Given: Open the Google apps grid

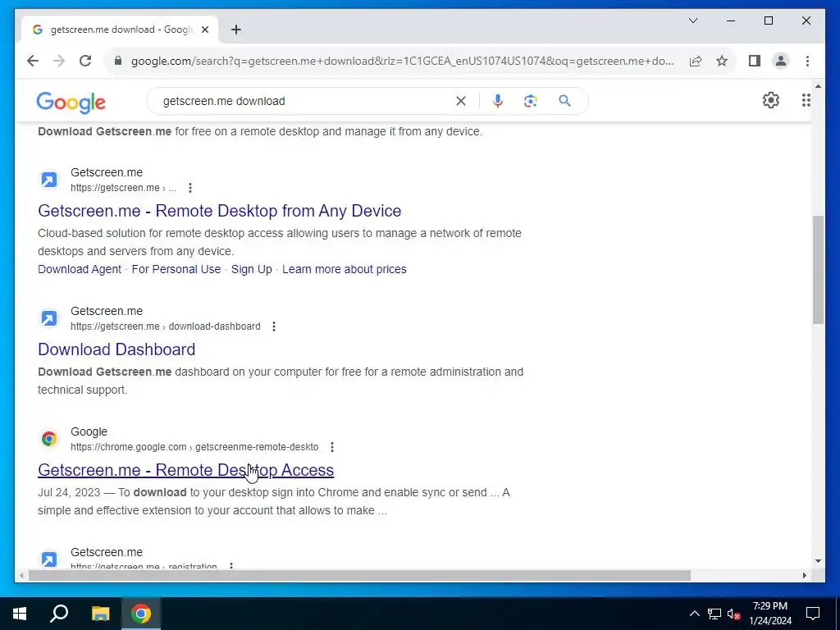Looking at the screenshot, I should click(x=806, y=100).
